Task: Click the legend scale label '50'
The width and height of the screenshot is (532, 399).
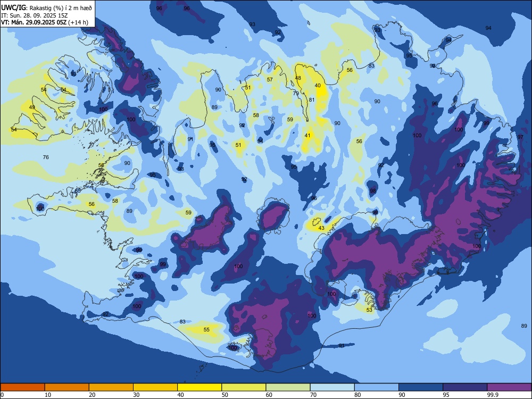Action: point(225,395)
